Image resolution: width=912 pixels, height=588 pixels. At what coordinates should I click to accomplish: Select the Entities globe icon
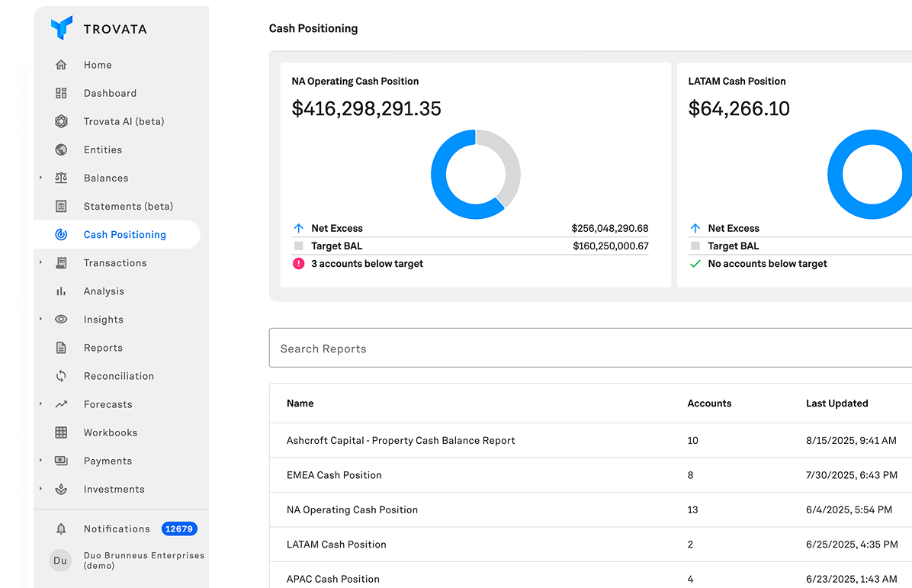61,150
